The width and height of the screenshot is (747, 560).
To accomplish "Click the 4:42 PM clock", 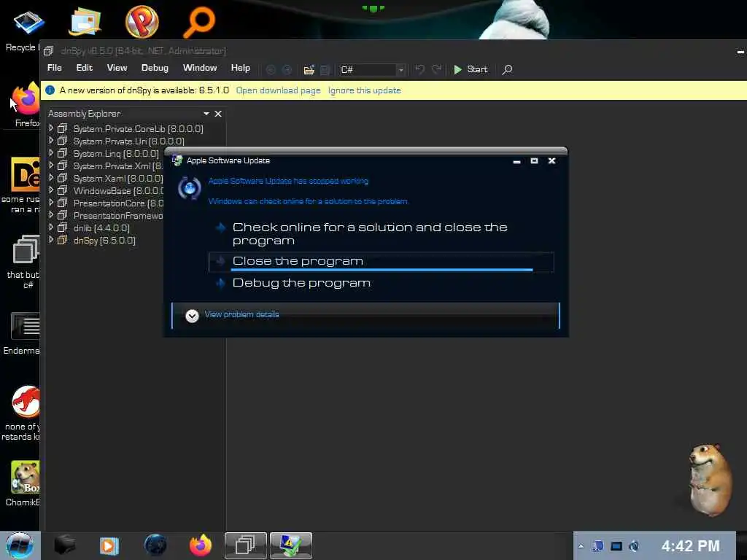I will pos(690,546).
